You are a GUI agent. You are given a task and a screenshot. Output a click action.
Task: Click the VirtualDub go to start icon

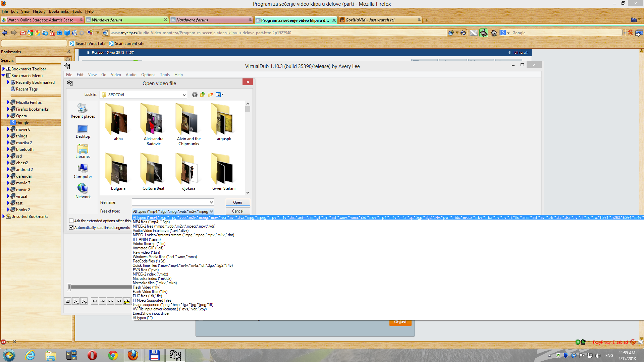tap(95, 301)
